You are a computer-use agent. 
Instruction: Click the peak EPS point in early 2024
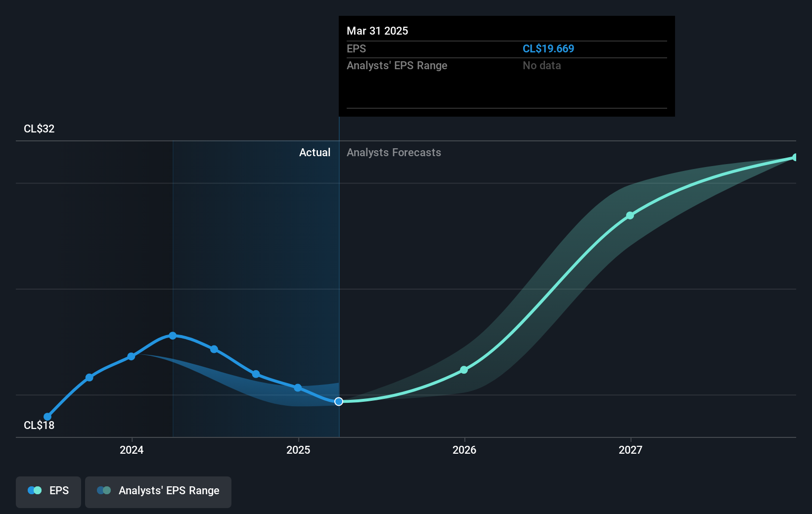[x=173, y=336]
